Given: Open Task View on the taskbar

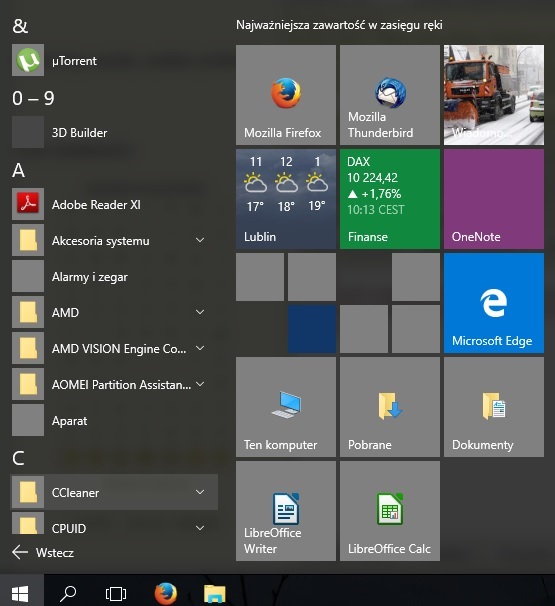Looking at the screenshot, I should point(116,593).
